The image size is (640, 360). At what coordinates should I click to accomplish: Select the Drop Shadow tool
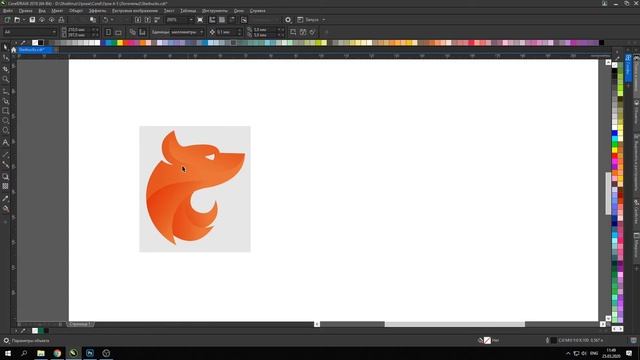click(x=5, y=177)
